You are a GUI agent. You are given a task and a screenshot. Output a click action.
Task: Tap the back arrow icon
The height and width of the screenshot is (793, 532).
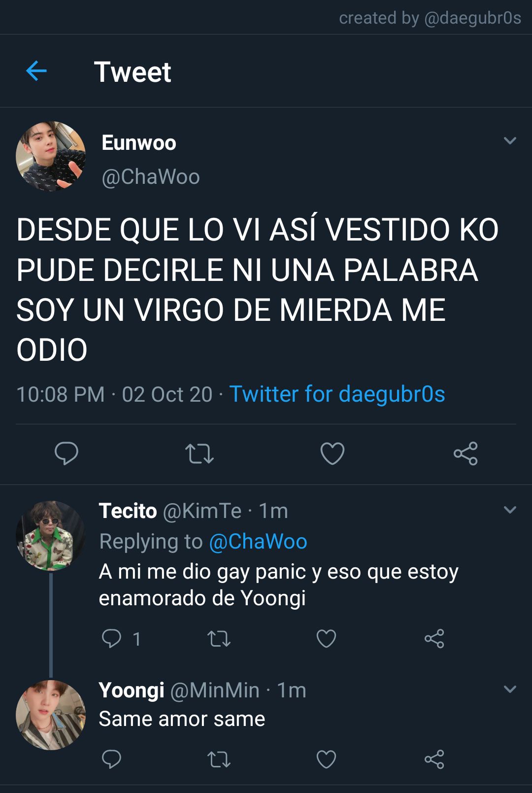36,71
